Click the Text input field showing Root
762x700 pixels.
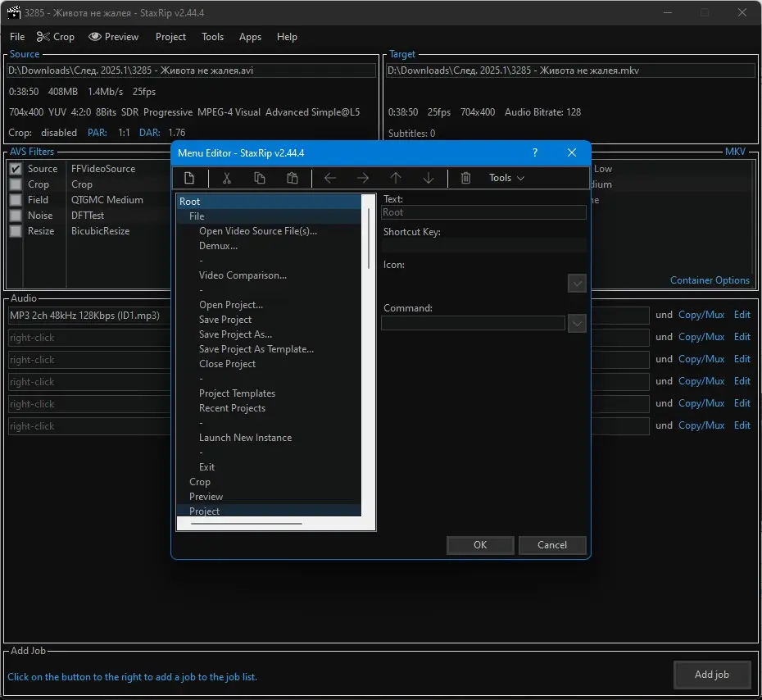point(483,212)
